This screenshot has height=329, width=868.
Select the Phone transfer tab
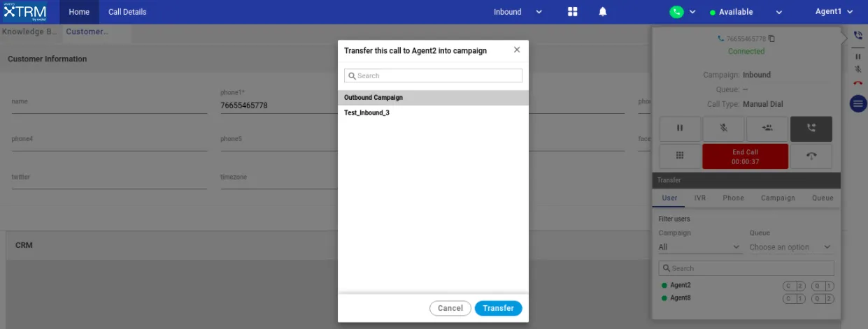[x=733, y=198]
